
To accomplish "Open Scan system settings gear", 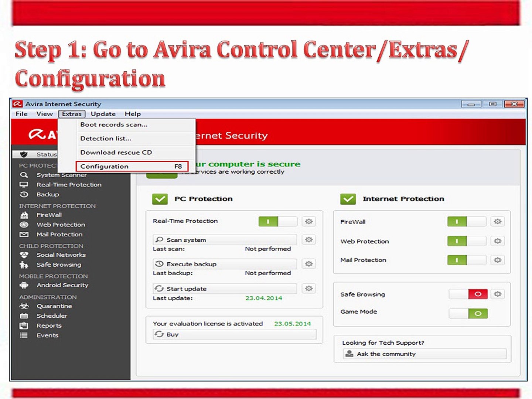I will (x=309, y=239).
